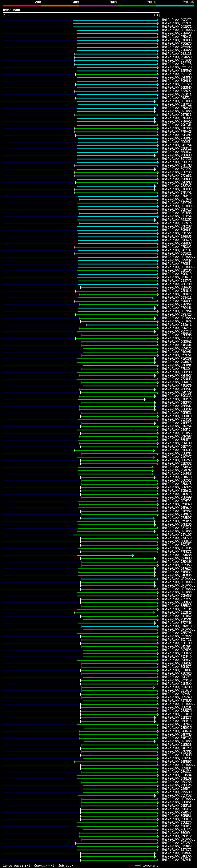
Task: Select label UniRef100_Q1CVY7
Action: pyautogui.click(x=176, y=457)
